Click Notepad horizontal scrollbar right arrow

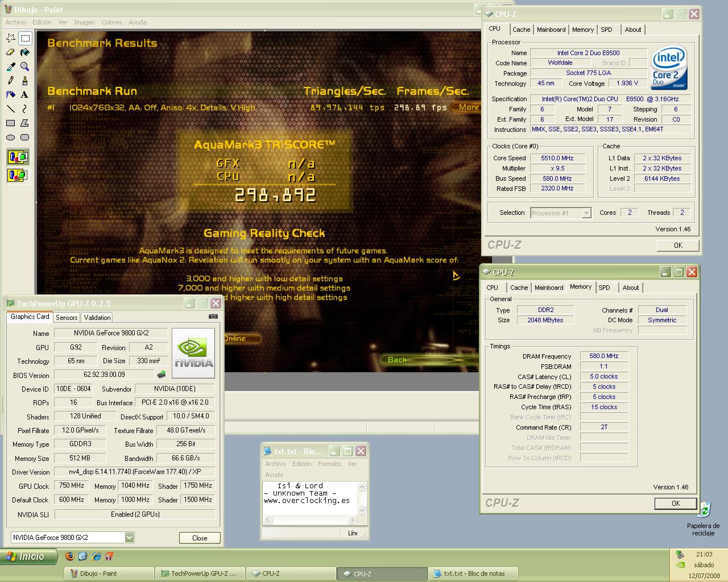click(352, 519)
